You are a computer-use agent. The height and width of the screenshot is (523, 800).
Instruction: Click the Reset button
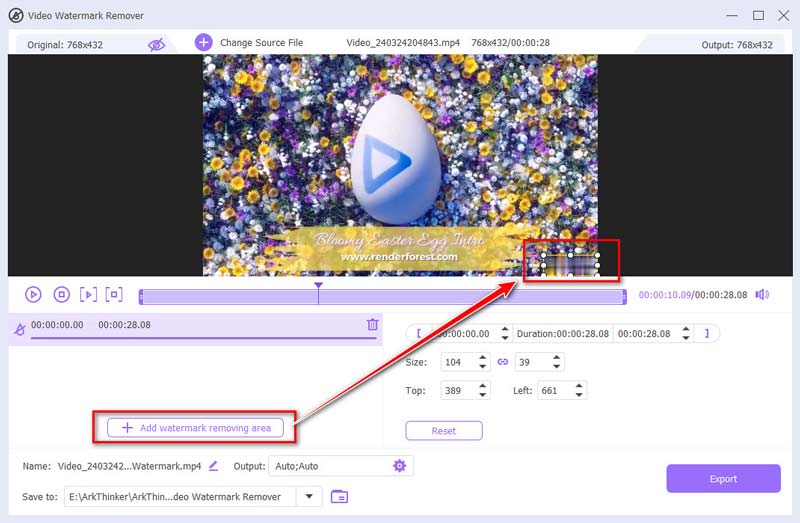[444, 431]
